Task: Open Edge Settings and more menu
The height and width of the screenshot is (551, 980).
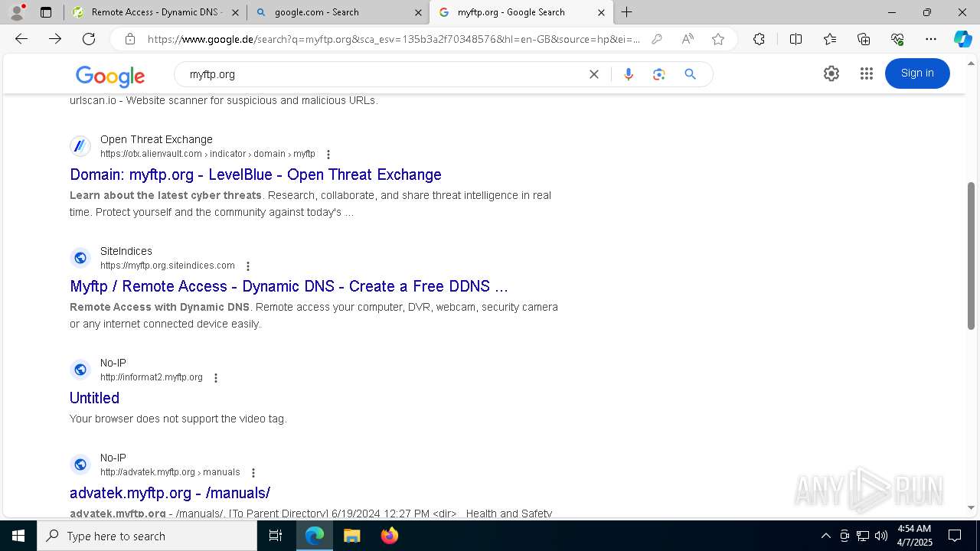Action: [x=931, y=39]
